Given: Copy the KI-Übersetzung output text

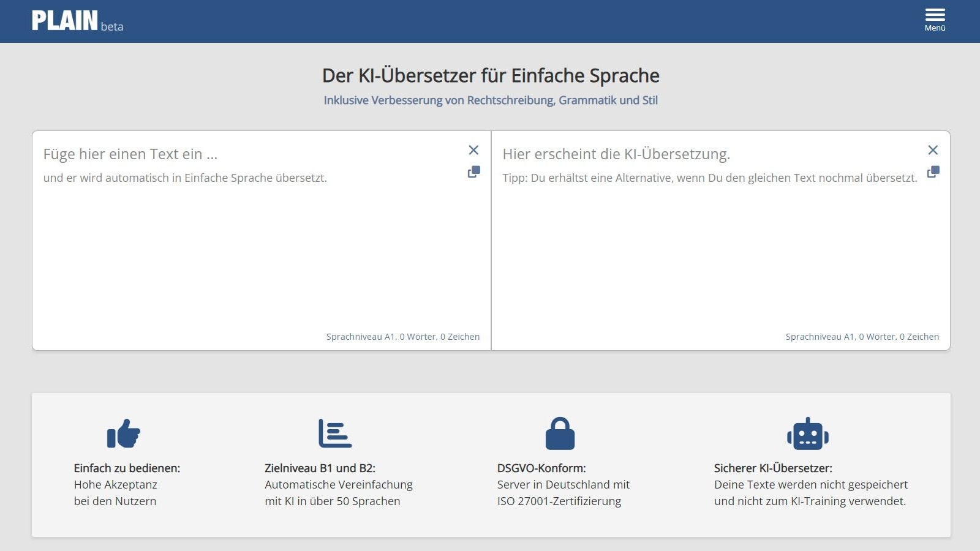Looking at the screenshot, I should 932,173.
